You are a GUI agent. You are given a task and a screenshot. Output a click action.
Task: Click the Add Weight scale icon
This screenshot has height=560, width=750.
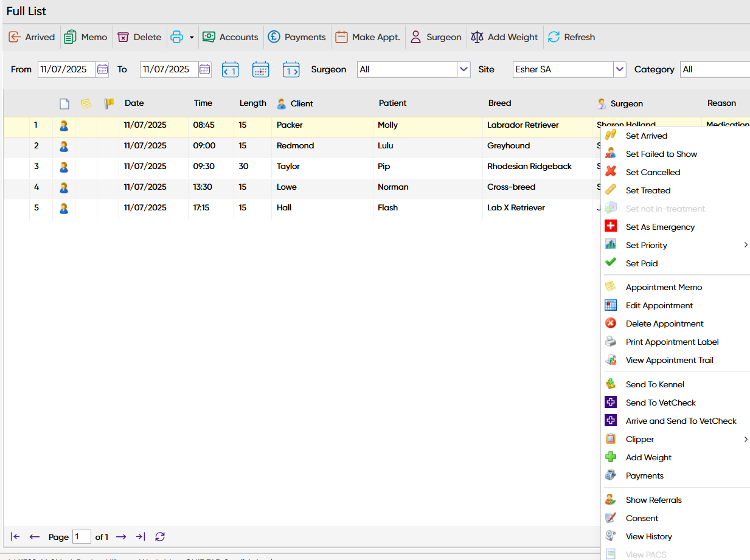pyautogui.click(x=477, y=37)
